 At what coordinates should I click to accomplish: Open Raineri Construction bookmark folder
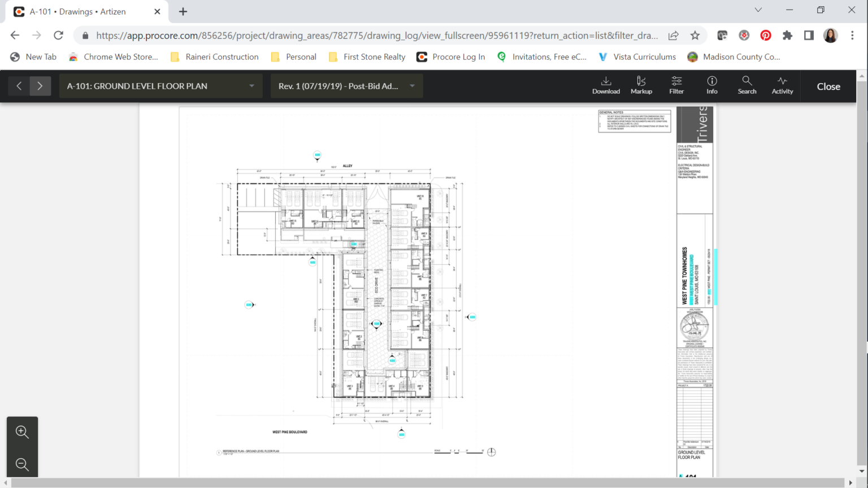(x=215, y=56)
